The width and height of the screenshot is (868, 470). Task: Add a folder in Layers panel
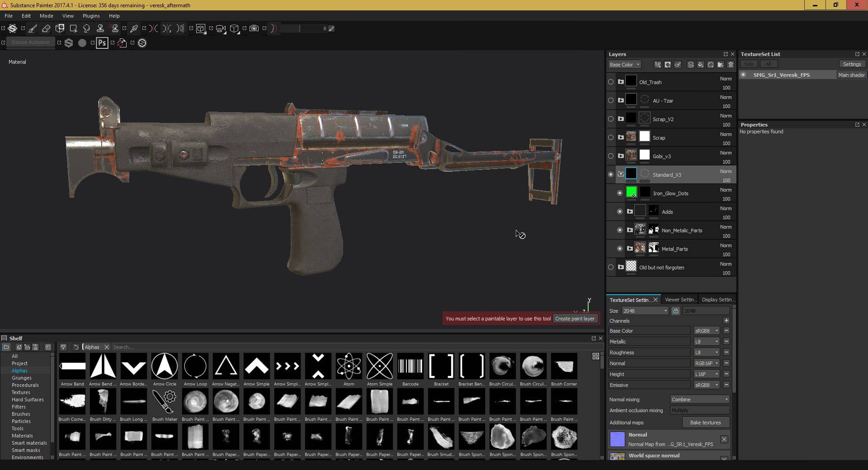pyautogui.click(x=721, y=65)
